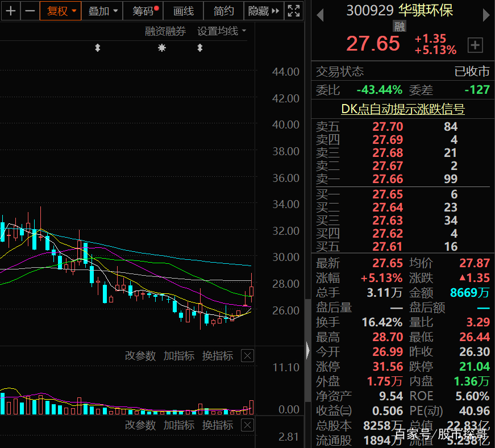Open the DK点自动提示涨跌信号 link
The image size is (495, 448).
(403, 109)
